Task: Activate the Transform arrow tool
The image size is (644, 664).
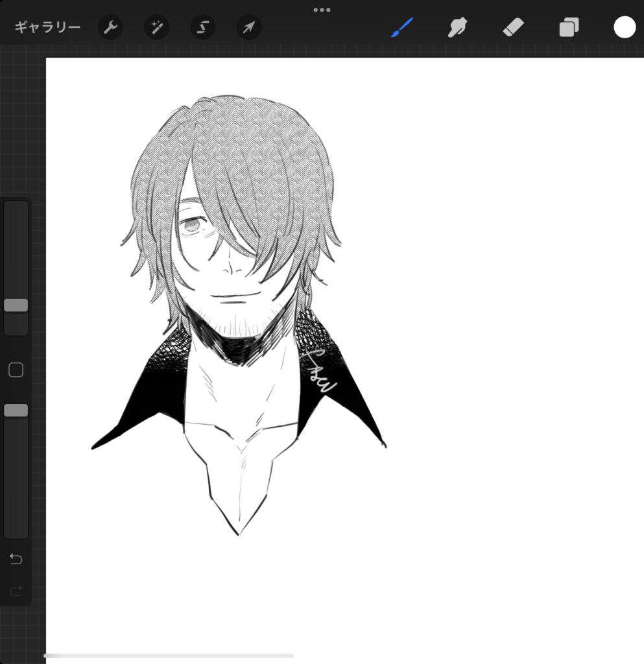Action: pyautogui.click(x=249, y=28)
